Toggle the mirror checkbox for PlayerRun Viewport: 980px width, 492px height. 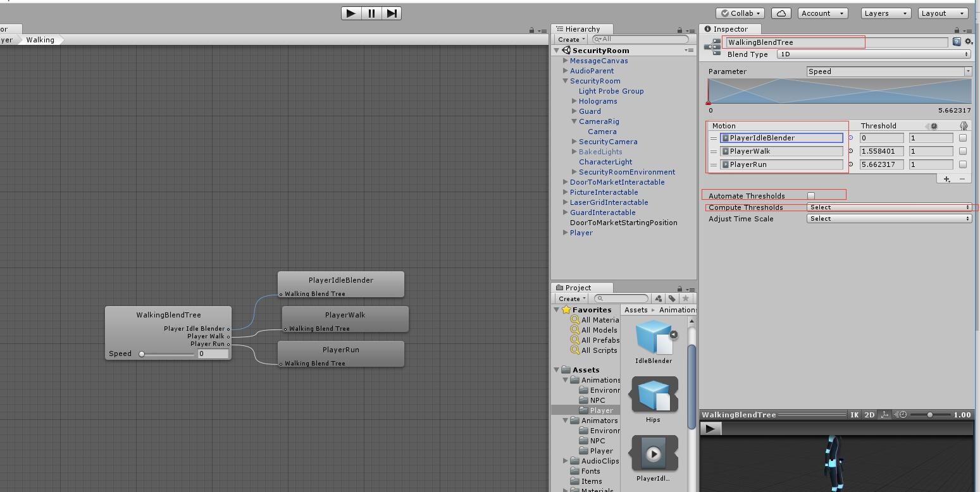tap(963, 164)
